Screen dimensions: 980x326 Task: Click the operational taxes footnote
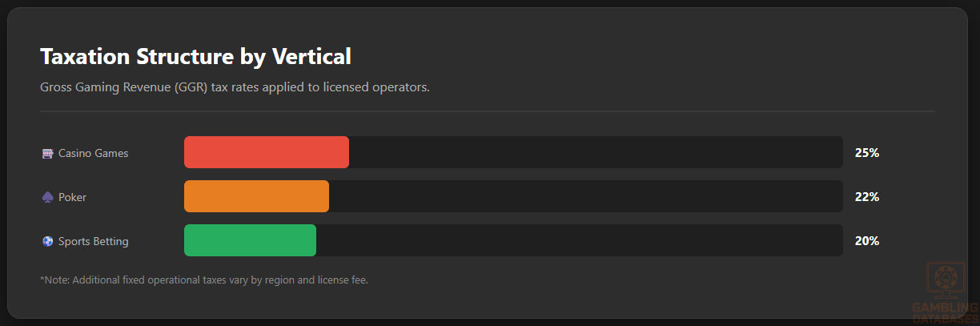click(x=203, y=280)
